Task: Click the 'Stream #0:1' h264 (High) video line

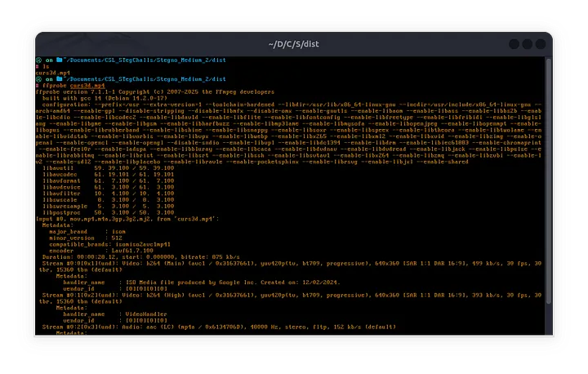Action: point(289,299)
